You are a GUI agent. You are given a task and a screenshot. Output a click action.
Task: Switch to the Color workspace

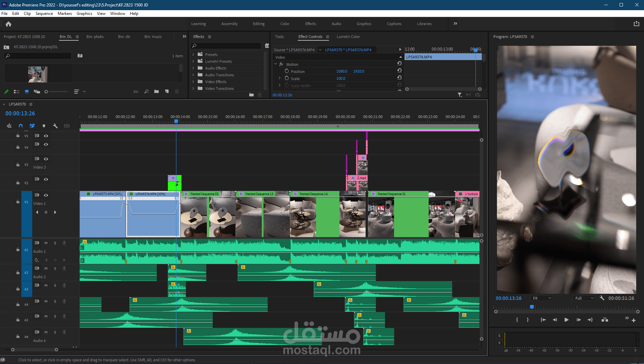pos(285,24)
